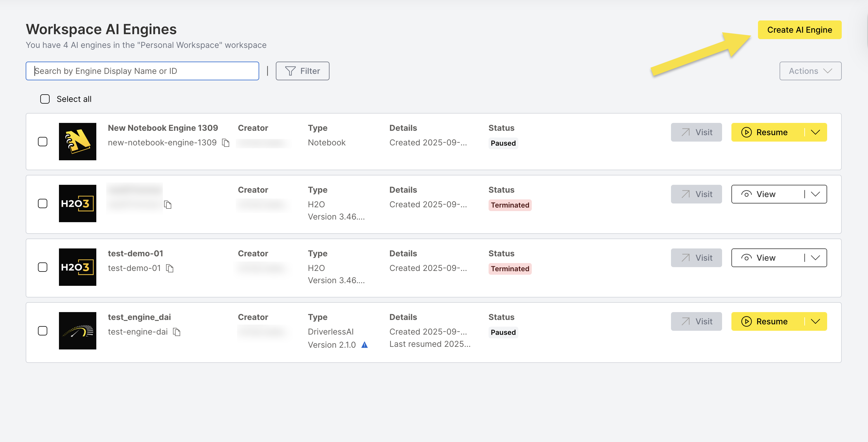Tick the test_engine_dai row checkbox
This screenshot has height=442, width=868.
coord(42,331)
